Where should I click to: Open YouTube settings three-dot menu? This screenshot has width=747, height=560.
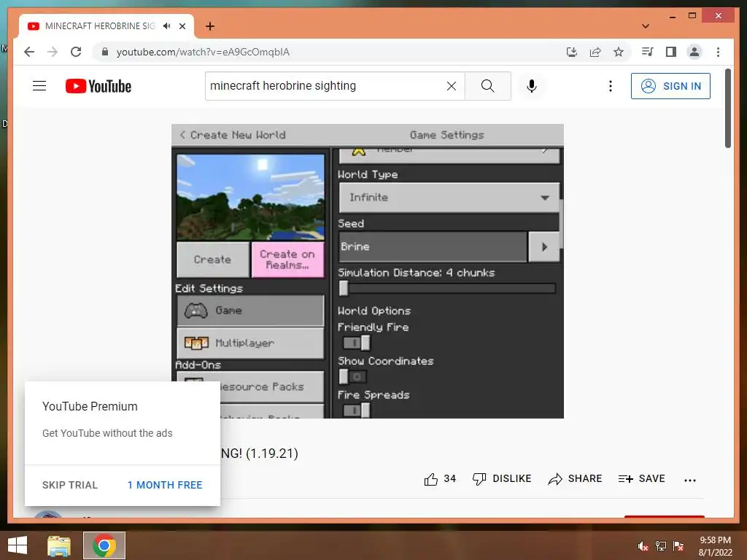[611, 86]
